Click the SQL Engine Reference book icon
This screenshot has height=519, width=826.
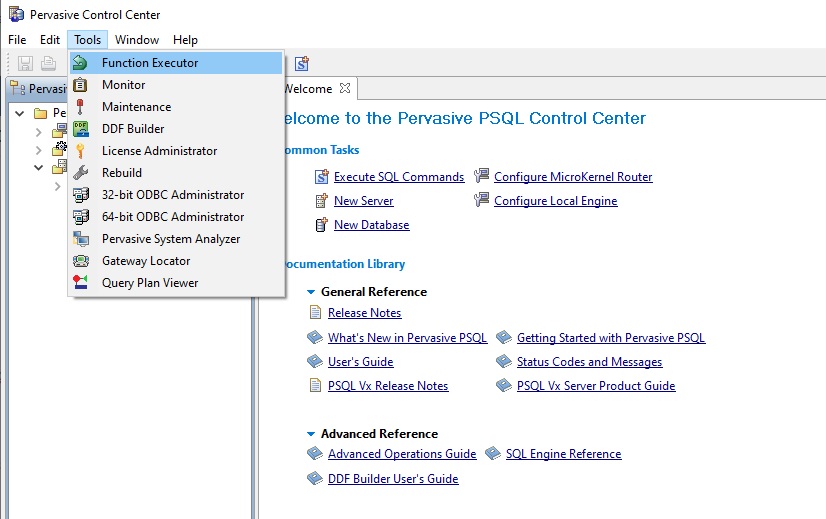[x=493, y=453]
